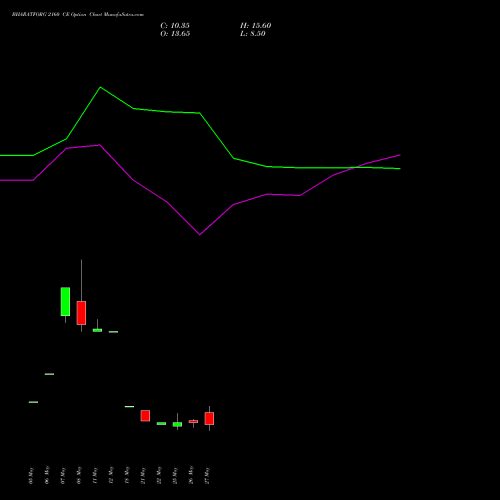Select the small green candle above 22 May
The width and height of the screenshot is (500, 500).
pos(161,423)
